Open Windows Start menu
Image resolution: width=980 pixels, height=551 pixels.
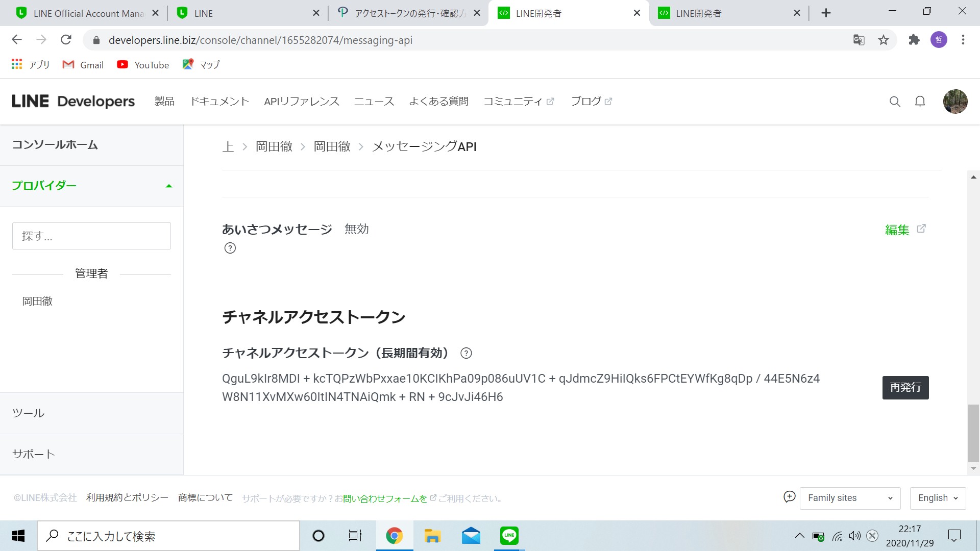pyautogui.click(x=18, y=536)
